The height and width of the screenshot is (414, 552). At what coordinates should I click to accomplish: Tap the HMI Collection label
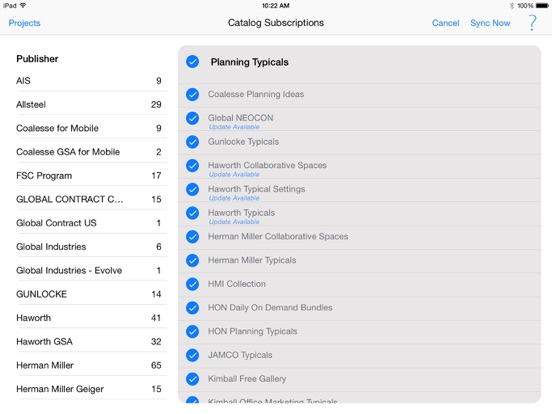tap(237, 284)
